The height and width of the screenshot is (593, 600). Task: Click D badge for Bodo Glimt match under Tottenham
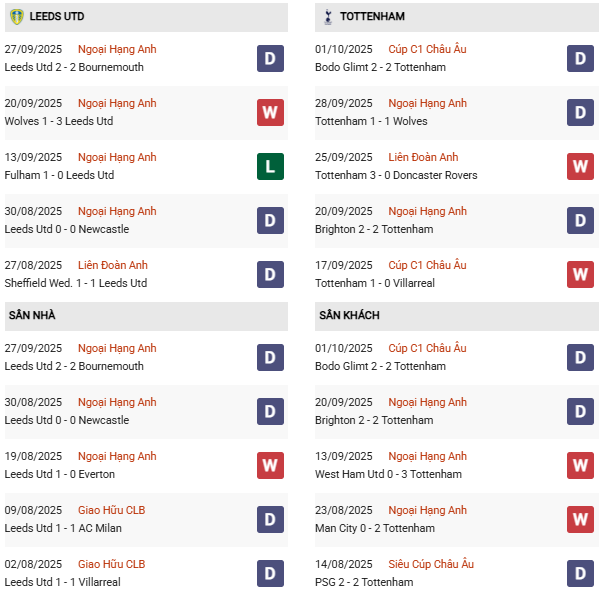pos(580,58)
